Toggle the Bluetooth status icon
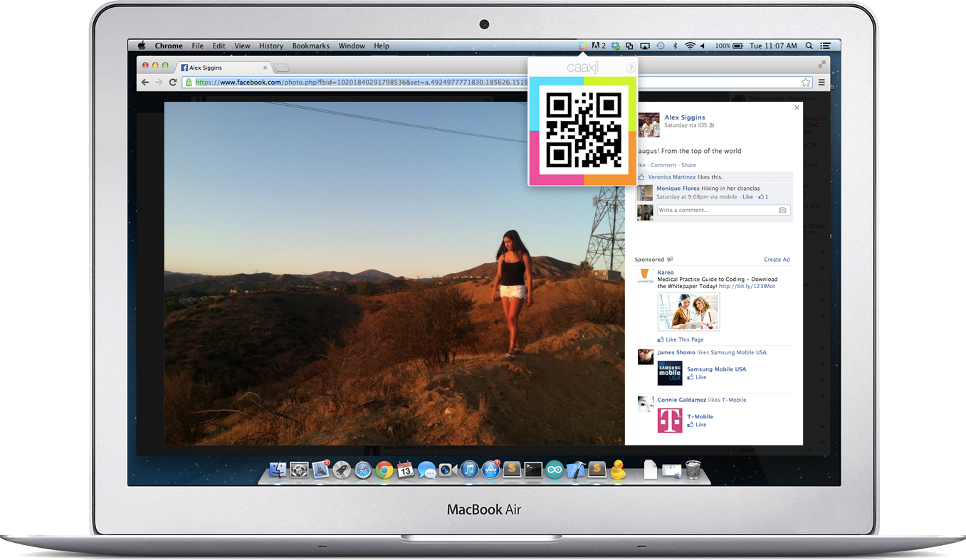Image resolution: width=966 pixels, height=560 pixels. point(676,46)
